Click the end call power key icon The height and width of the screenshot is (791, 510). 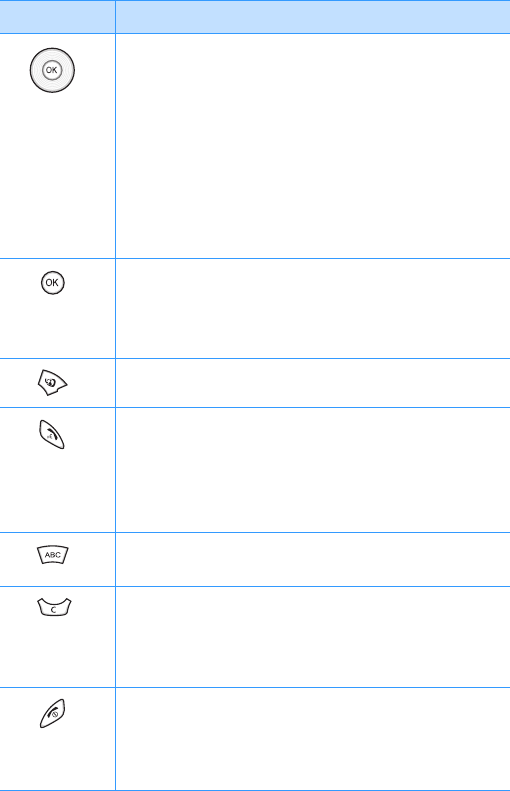tap(52, 713)
